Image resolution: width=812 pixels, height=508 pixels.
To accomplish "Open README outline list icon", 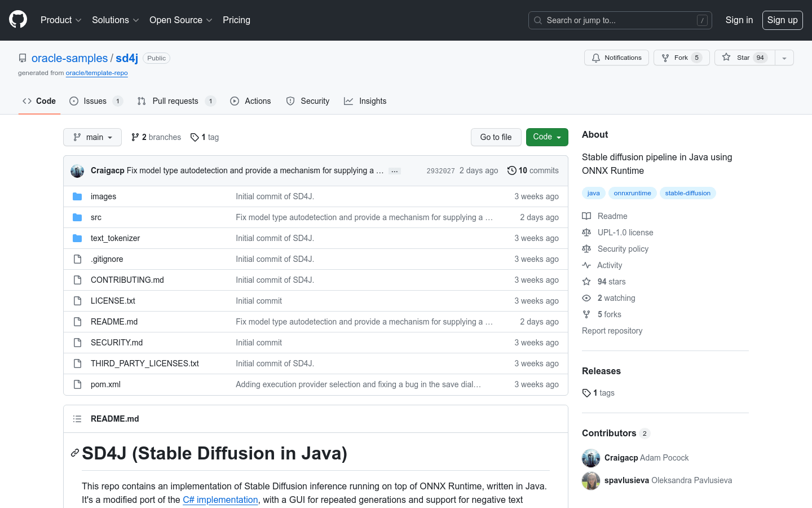I will click(77, 419).
